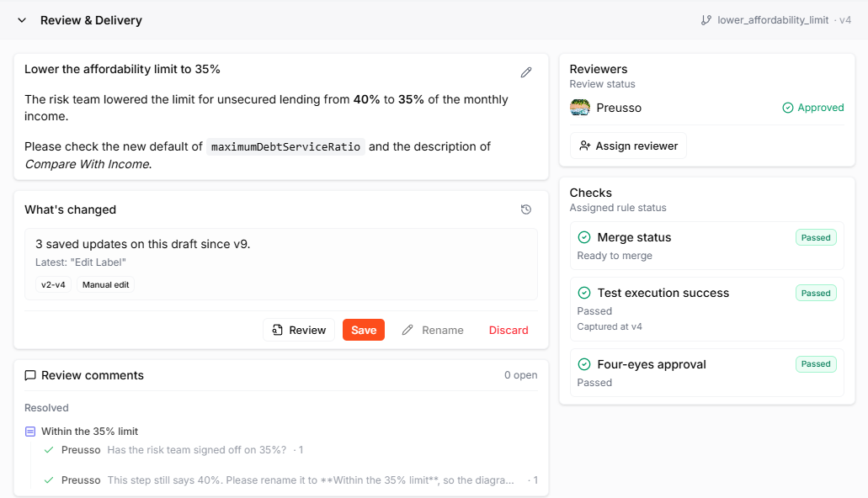Viewport: 868px width, 498px height.
Task: Click the checkmark beside 'Has the risk team signed off'
Action: pos(49,450)
